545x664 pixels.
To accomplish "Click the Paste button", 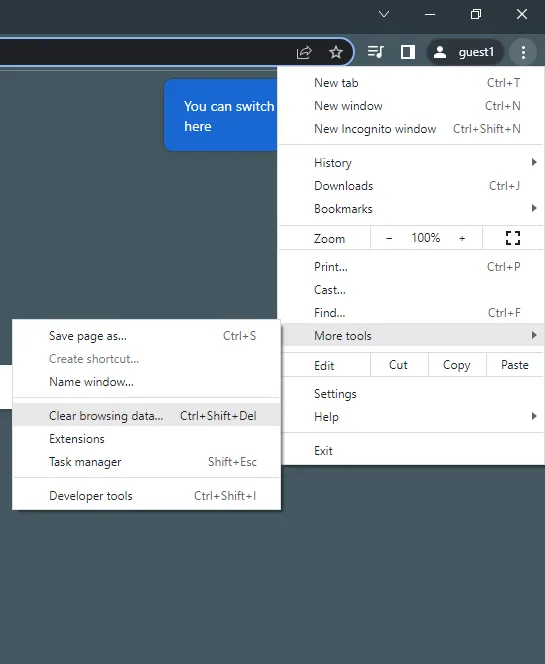I will (x=515, y=365).
